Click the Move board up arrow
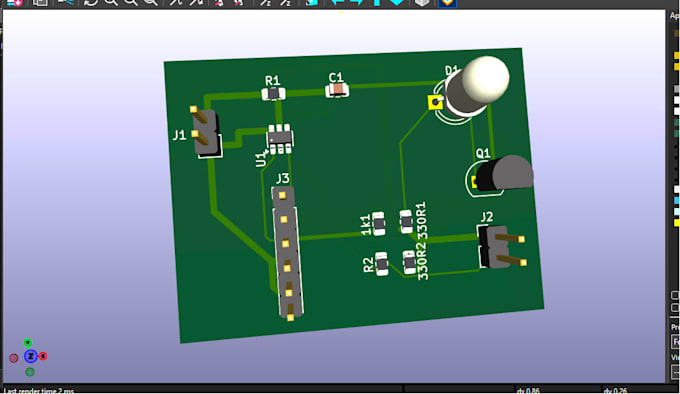 click(376, 3)
